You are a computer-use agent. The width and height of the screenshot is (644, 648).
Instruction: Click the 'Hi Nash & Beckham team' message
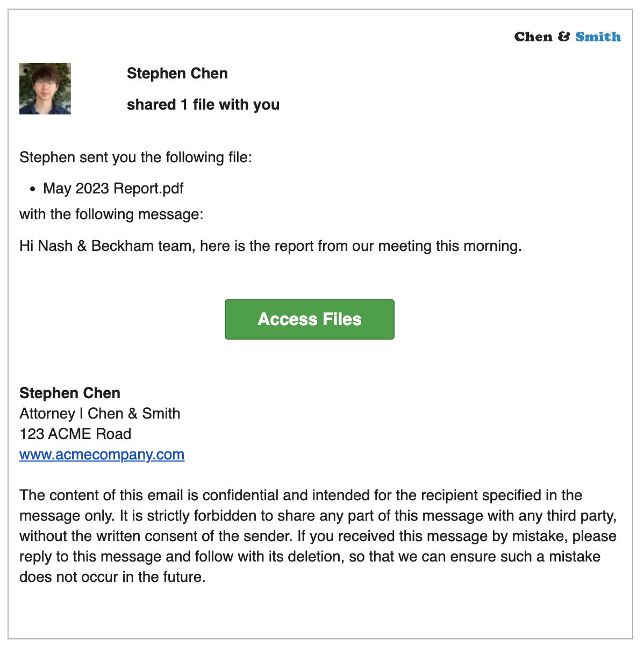tap(270, 246)
